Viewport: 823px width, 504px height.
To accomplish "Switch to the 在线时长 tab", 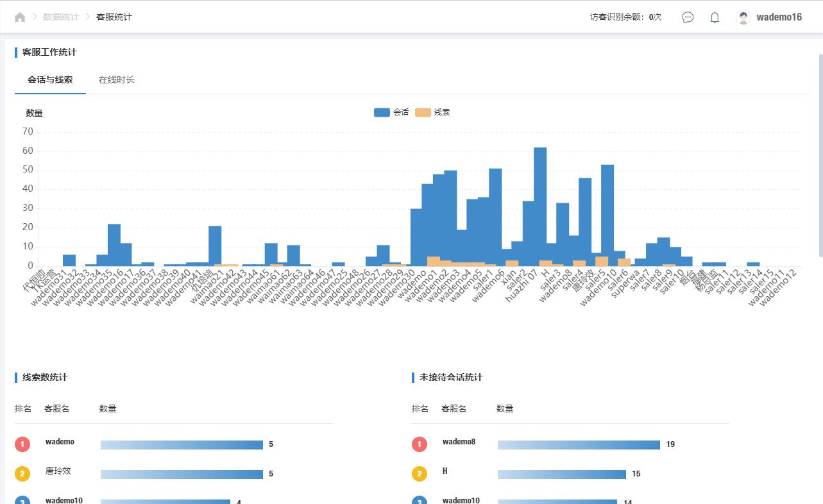I will click(116, 80).
